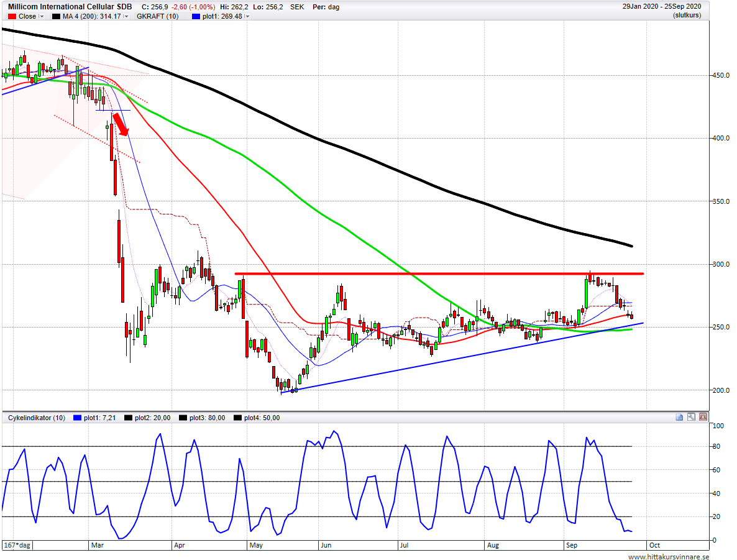The width and height of the screenshot is (737, 560).
Task: Click the Mar label on time axis
Action: pos(98,546)
